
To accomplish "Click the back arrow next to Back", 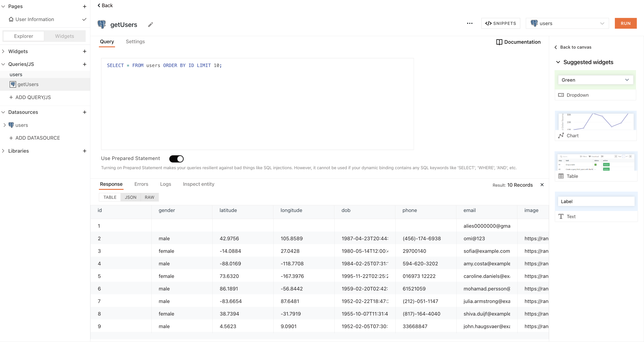I will 99,6.
